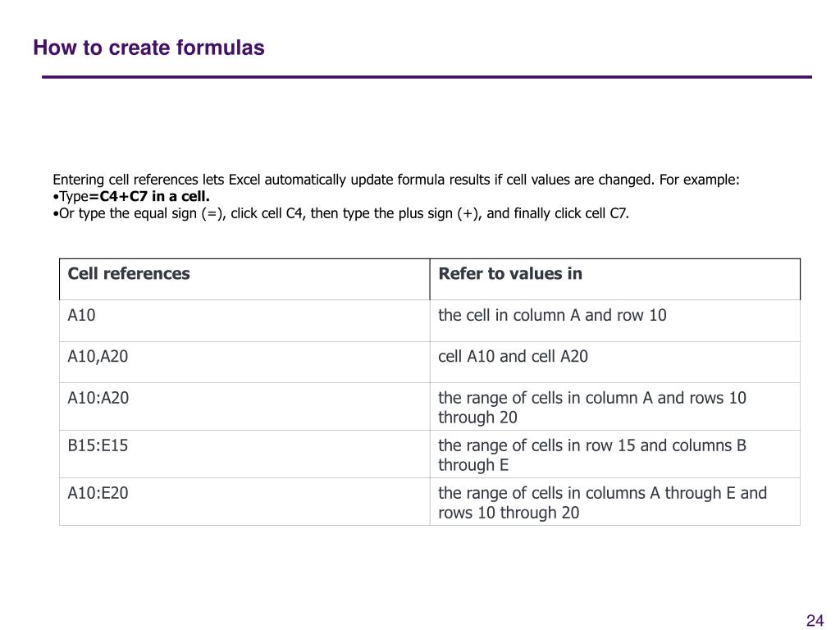Click the word Type in the first bullet

(74, 197)
